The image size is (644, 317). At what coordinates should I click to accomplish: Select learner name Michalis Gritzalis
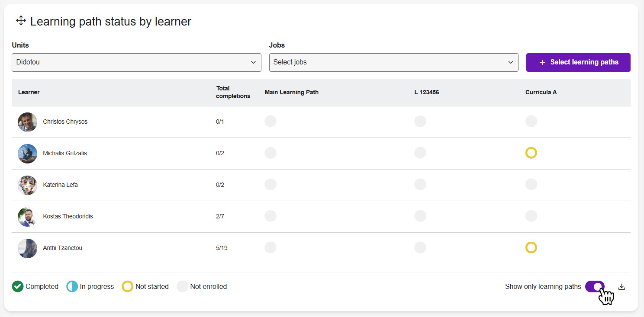click(65, 153)
